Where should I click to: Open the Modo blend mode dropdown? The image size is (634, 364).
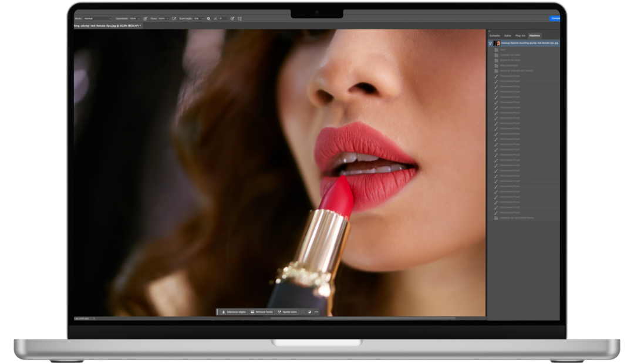pos(97,18)
